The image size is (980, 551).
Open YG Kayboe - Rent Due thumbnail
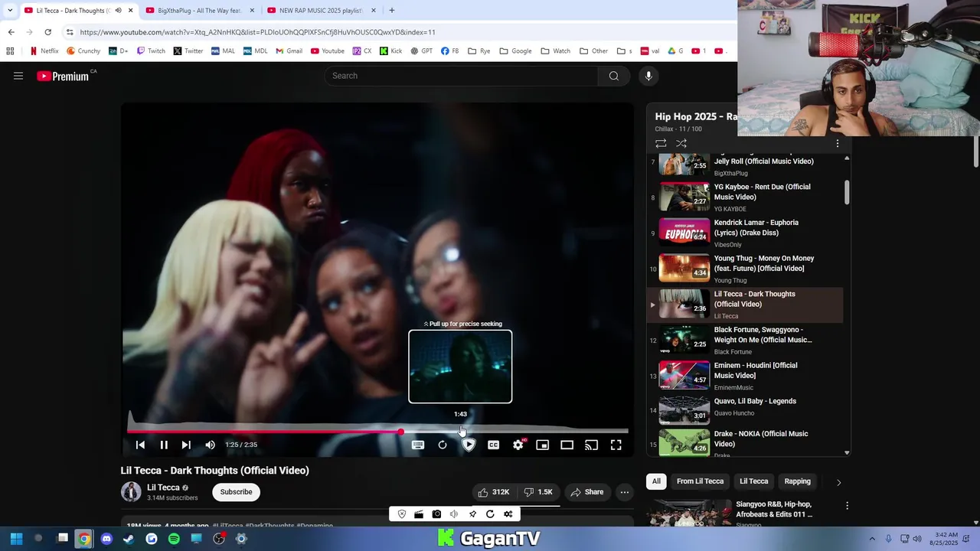(x=684, y=197)
